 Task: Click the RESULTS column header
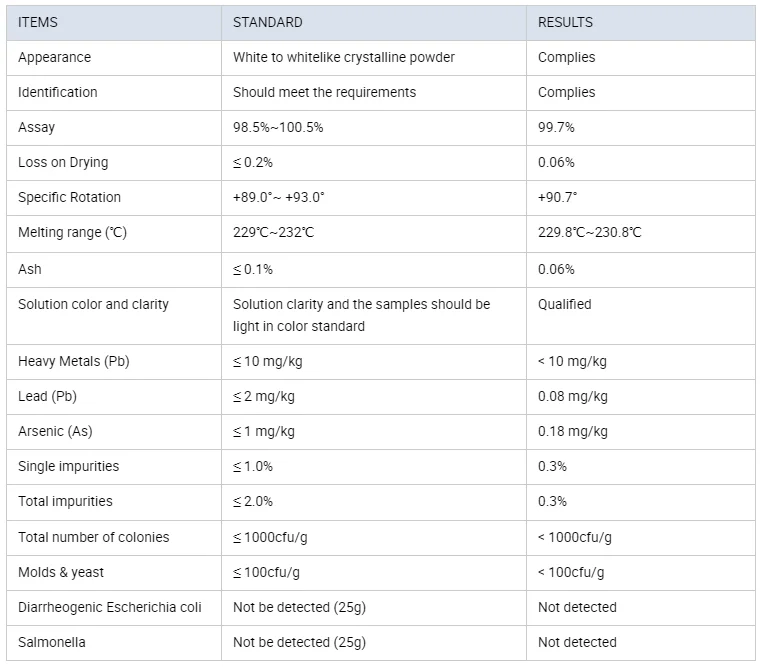tap(565, 22)
